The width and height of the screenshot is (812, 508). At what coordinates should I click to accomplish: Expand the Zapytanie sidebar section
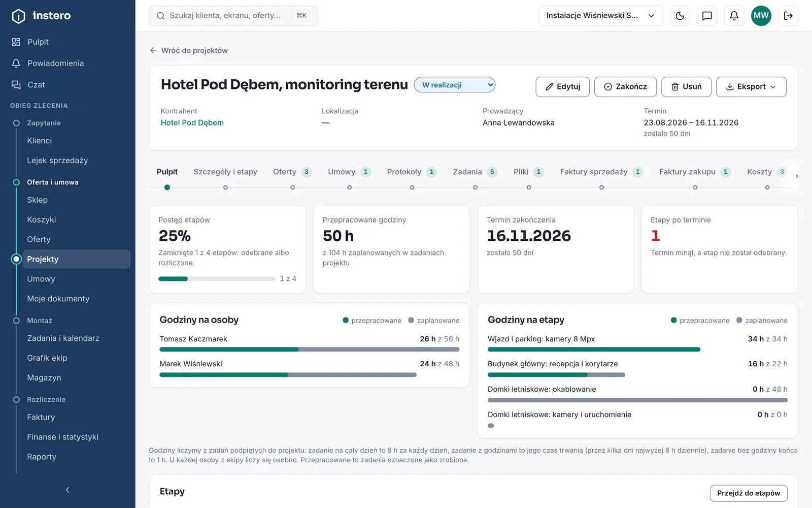click(44, 123)
